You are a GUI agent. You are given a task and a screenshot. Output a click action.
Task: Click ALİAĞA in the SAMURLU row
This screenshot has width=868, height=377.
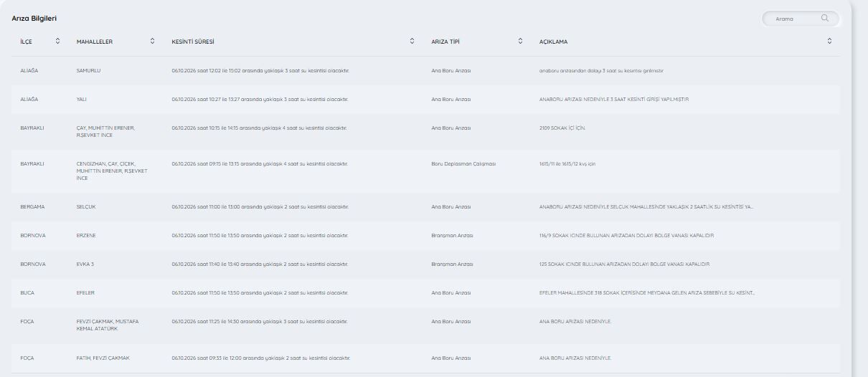(x=29, y=71)
